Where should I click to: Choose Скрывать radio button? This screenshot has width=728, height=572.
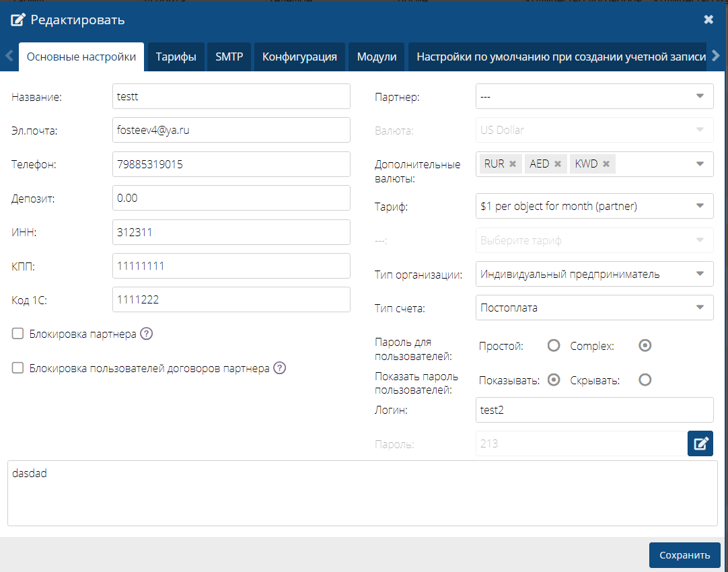coord(645,380)
